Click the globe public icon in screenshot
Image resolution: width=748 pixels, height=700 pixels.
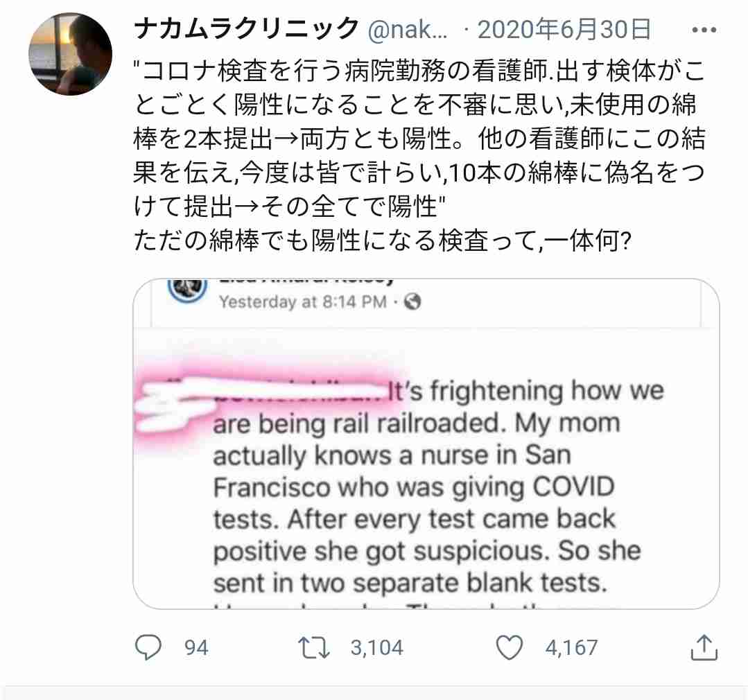(x=412, y=301)
